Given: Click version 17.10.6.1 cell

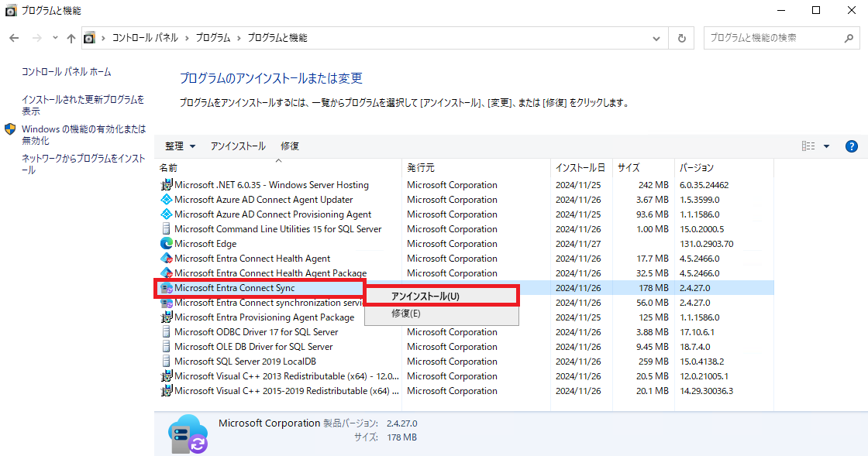Looking at the screenshot, I should point(697,332).
